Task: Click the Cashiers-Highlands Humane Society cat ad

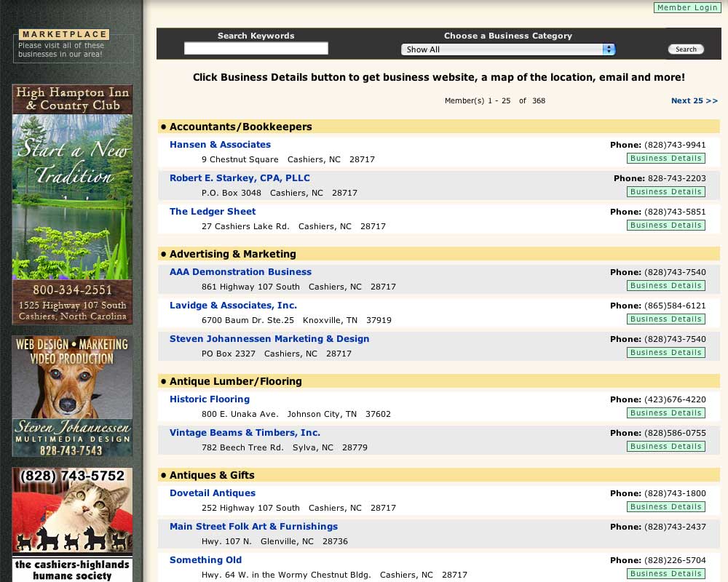Action: pyautogui.click(x=72, y=525)
